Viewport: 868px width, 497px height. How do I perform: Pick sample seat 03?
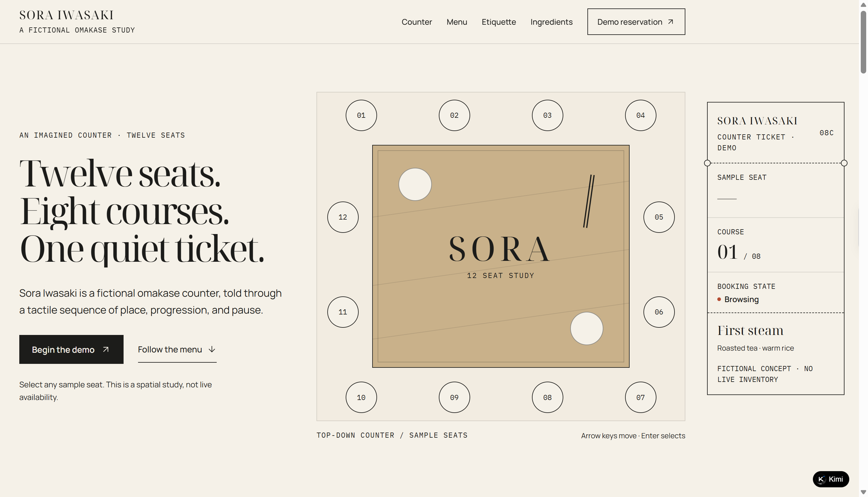pyautogui.click(x=547, y=115)
